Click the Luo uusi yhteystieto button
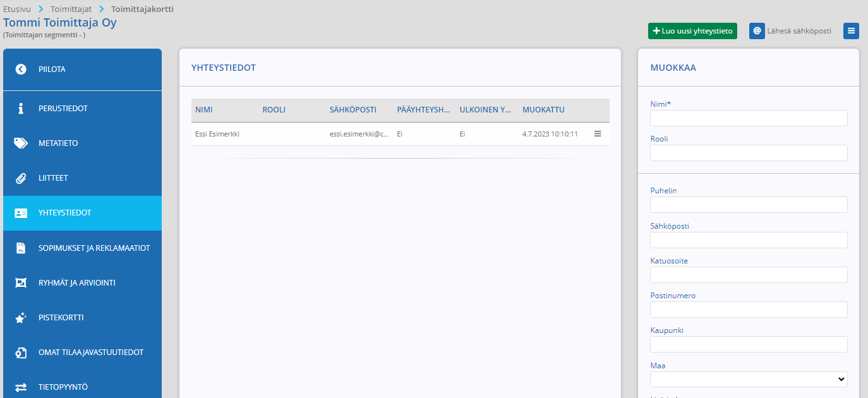The image size is (868, 398). coord(692,31)
